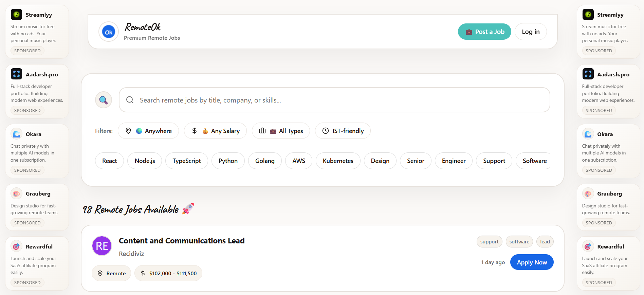Expand the All Types job filter
Screen dimensions: 644x295
(x=281, y=131)
